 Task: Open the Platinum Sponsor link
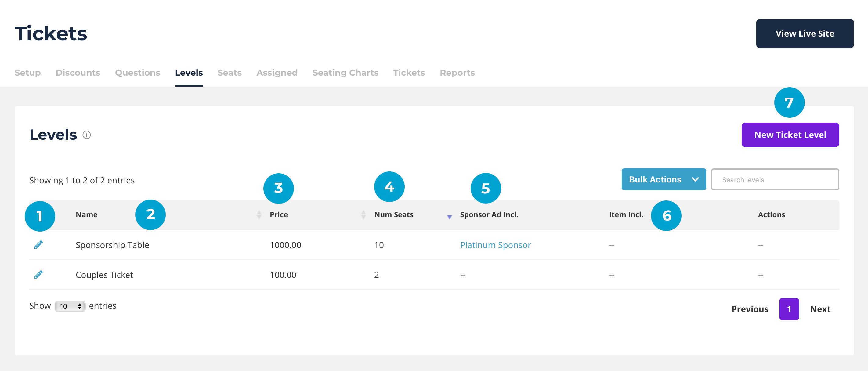(x=495, y=245)
